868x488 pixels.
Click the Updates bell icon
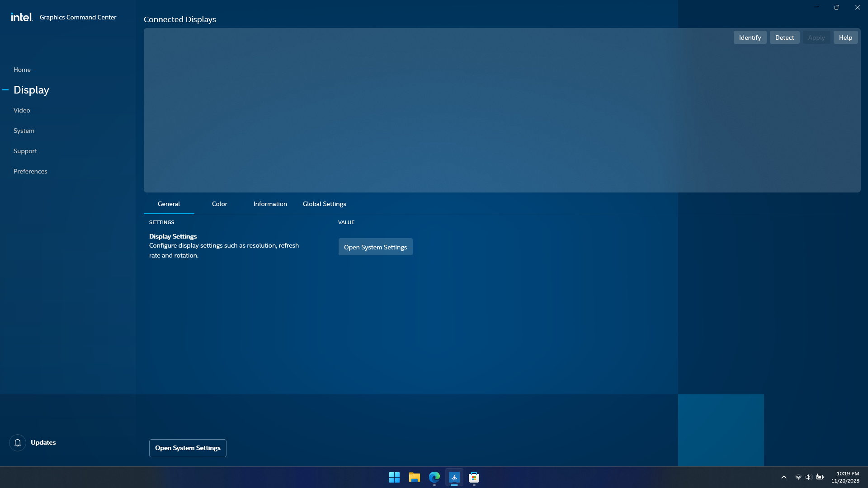(18, 443)
